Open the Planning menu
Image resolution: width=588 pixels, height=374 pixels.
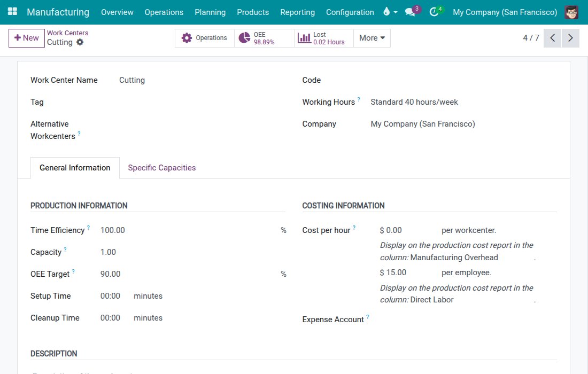point(210,12)
